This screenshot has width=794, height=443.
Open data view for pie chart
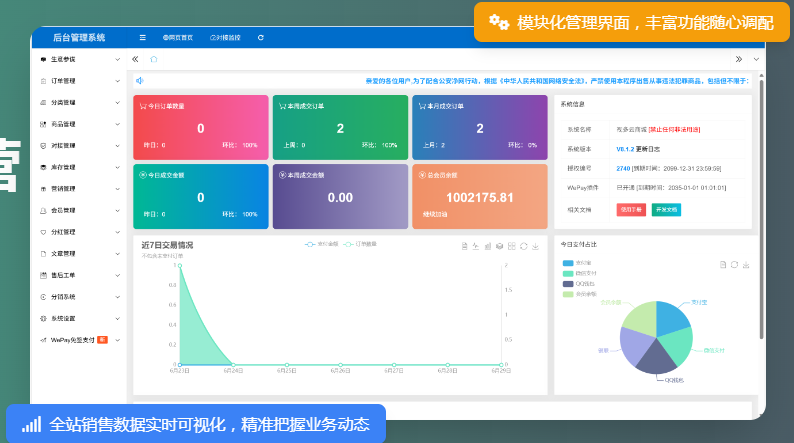click(722, 264)
